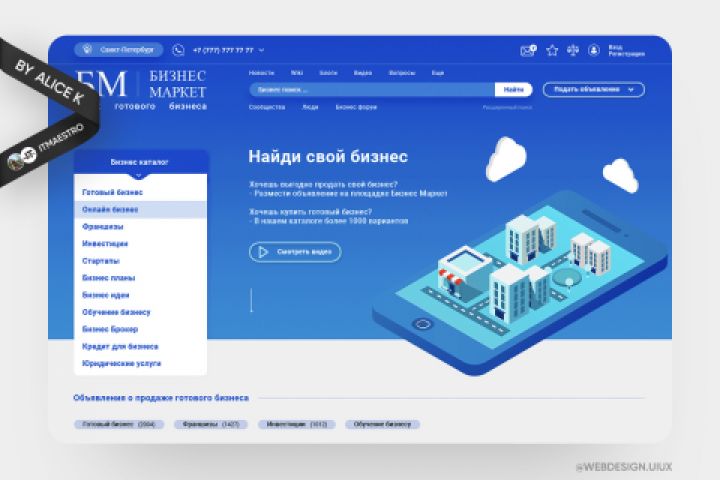Click the Франшизы (1427) filter tag

point(211,424)
